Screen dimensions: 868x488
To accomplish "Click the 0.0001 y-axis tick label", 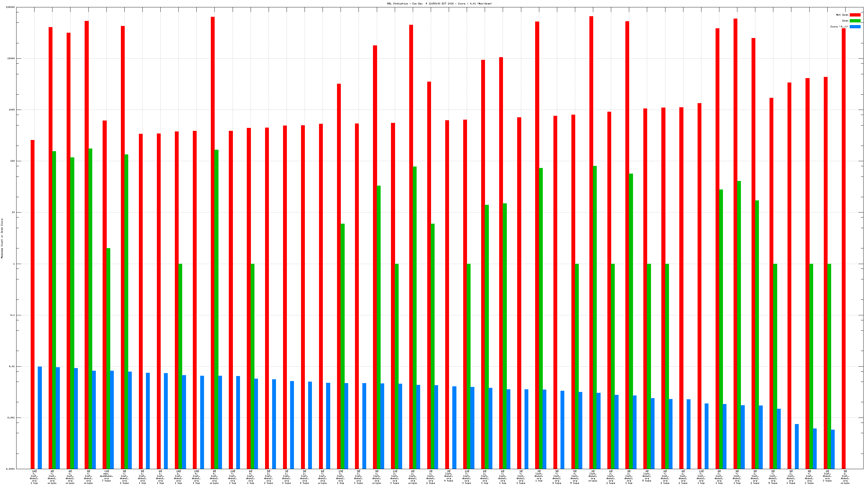I will tap(10, 469).
